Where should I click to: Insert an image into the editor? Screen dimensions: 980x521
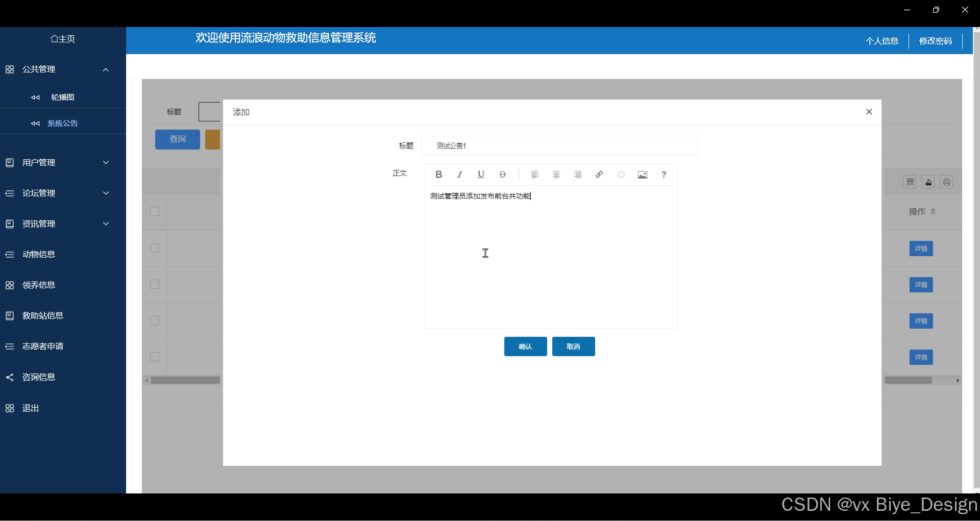pyautogui.click(x=643, y=175)
